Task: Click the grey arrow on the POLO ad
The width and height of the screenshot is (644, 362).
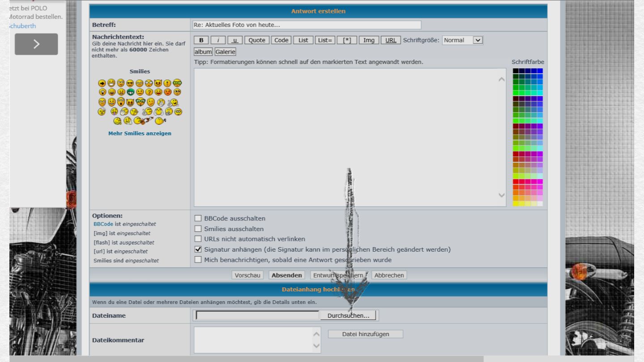Action: pyautogui.click(x=36, y=44)
